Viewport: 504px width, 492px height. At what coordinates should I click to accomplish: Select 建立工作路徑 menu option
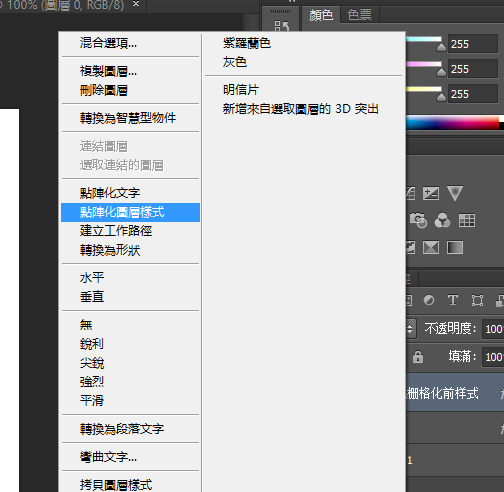130,231
